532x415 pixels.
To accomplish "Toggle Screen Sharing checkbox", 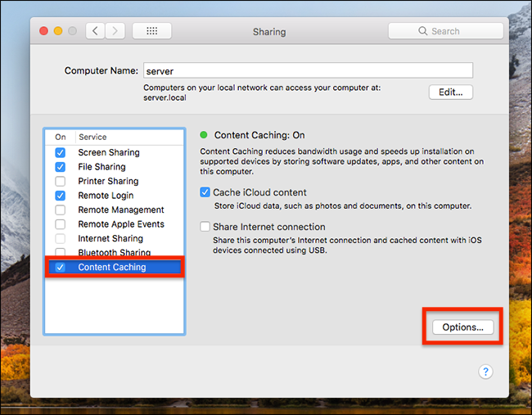I will 61,153.
